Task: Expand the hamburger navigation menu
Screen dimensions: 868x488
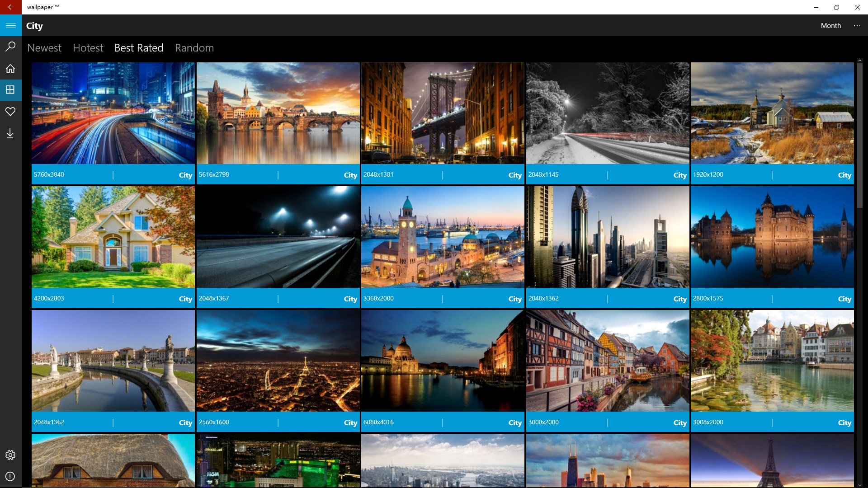Action: [x=10, y=26]
